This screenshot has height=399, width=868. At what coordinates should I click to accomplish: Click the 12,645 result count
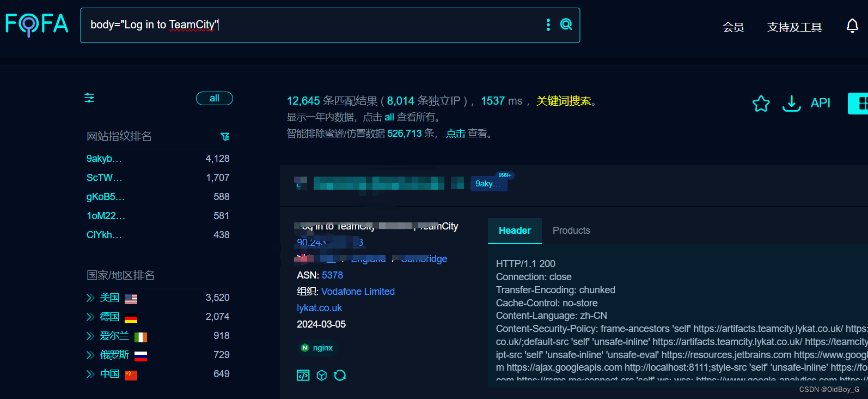pyautogui.click(x=303, y=101)
